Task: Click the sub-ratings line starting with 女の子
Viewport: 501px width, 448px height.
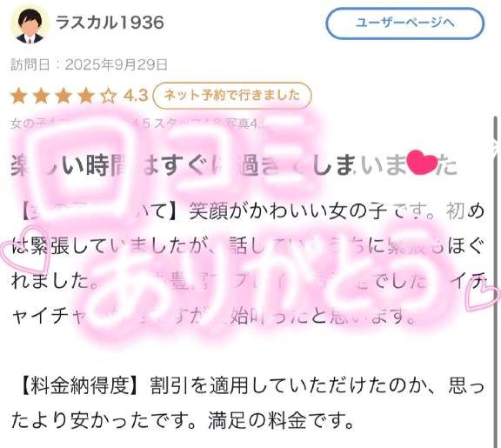Action: (x=137, y=124)
